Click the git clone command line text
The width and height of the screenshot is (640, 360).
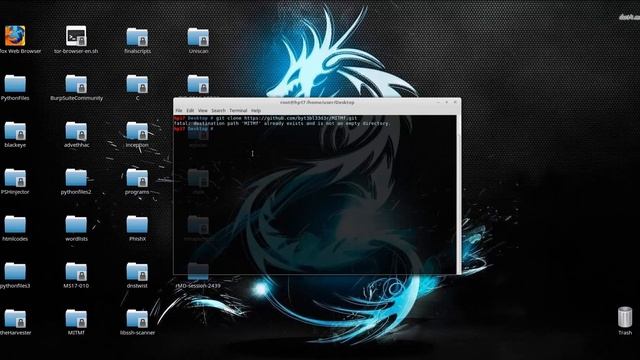[x=287, y=118]
